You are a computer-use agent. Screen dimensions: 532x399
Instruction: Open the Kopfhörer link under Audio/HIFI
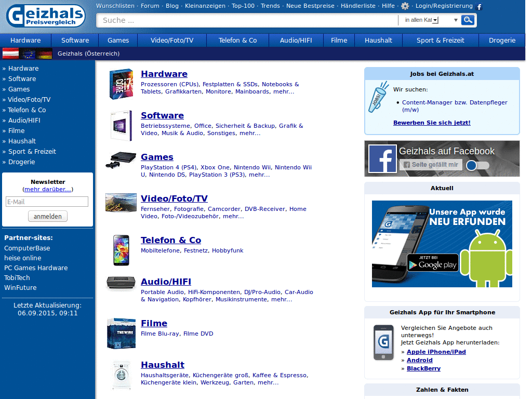(x=197, y=299)
